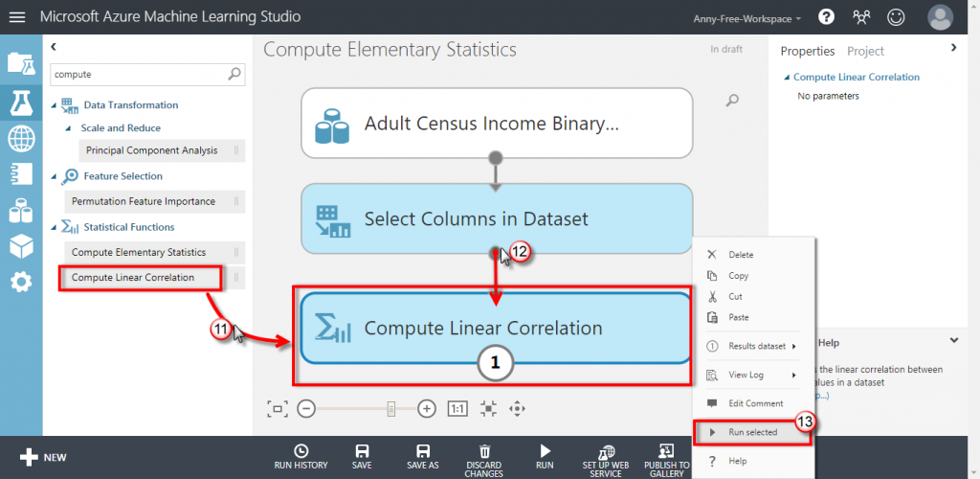Viewport: 980px width, 479px height.
Task: Click the zoom to fit canvas icon
Action: point(277,409)
